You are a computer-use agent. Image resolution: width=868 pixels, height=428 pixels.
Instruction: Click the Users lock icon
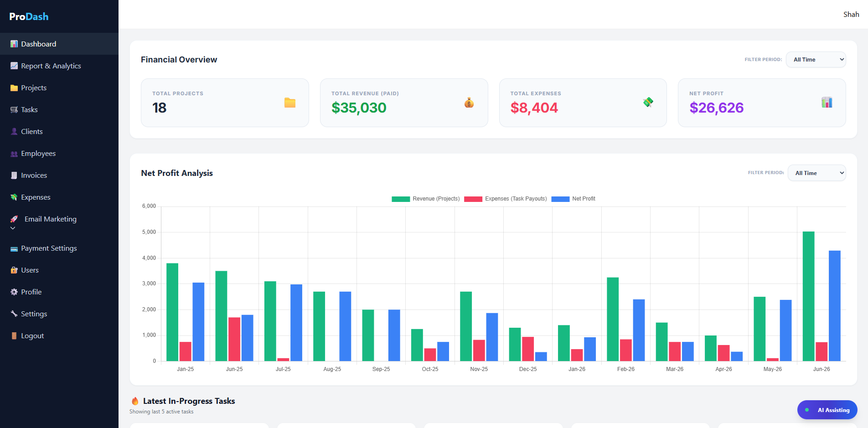point(14,270)
